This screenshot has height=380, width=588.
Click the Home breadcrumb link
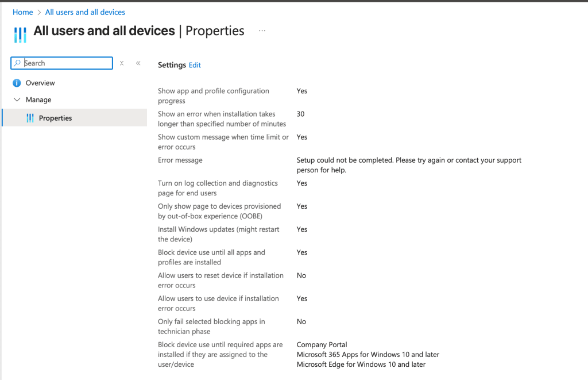[x=22, y=12]
